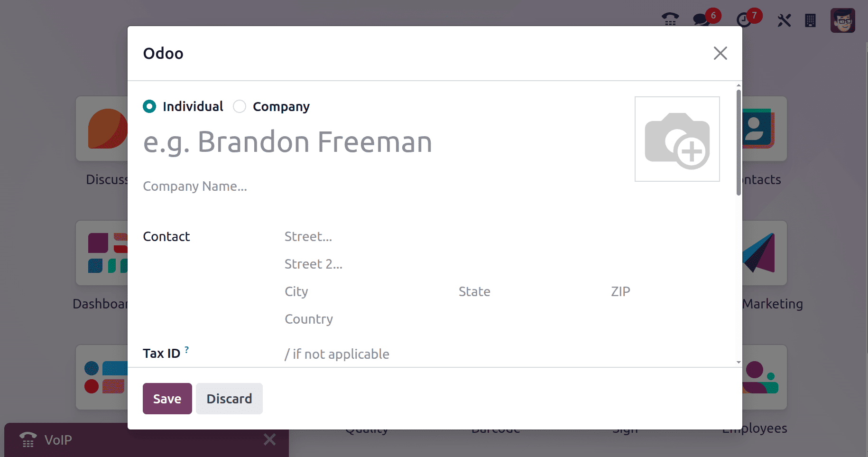This screenshot has height=457, width=868.
Task: Click the company switcher building icon
Action: (x=810, y=20)
